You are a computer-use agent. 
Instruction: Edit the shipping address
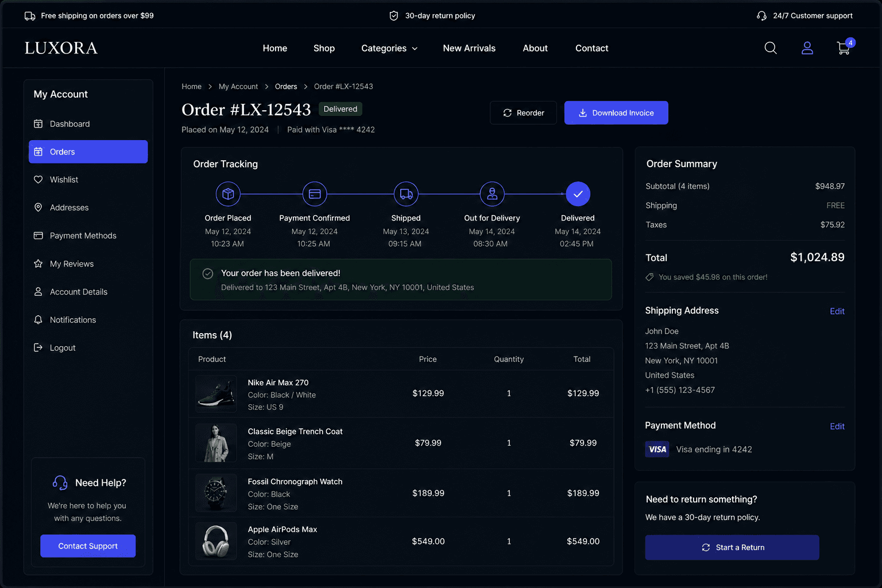(x=837, y=311)
